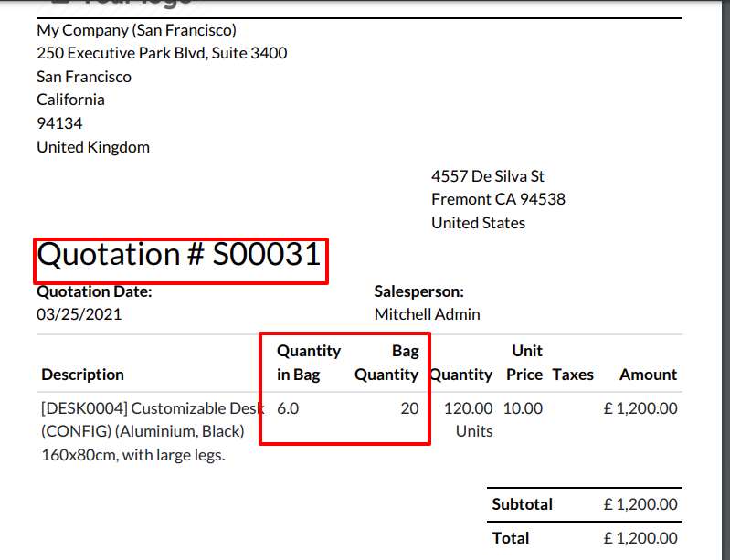This screenshot has width=730, height=560.
Task: Click the DESK0004 Customizable Desk description
Action: 153,431
